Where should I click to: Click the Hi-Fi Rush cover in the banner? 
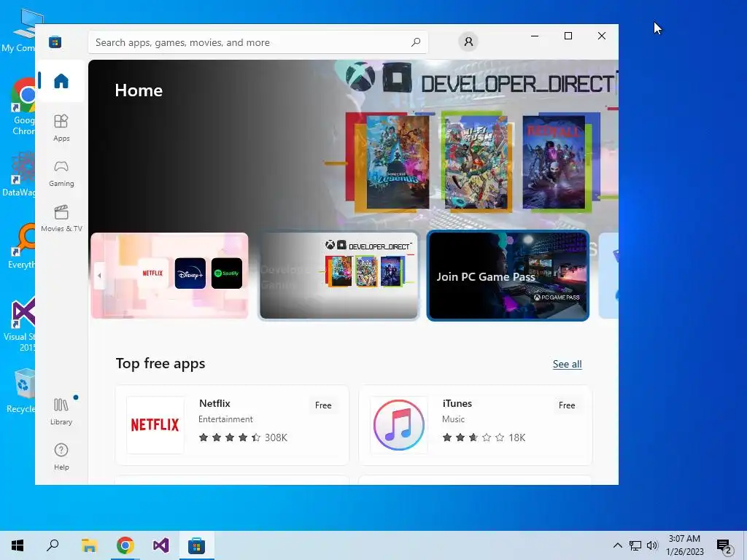(x=476, y=163)
